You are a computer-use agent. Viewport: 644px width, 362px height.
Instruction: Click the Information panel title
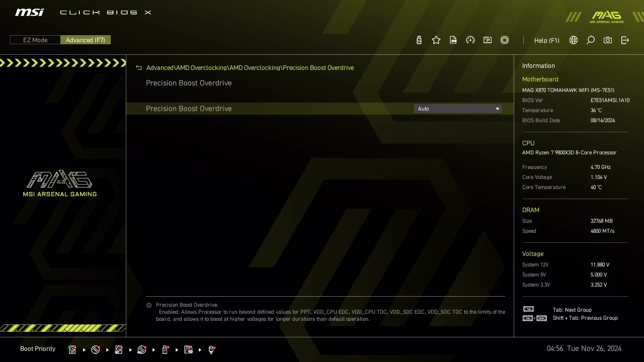[538, 66]
